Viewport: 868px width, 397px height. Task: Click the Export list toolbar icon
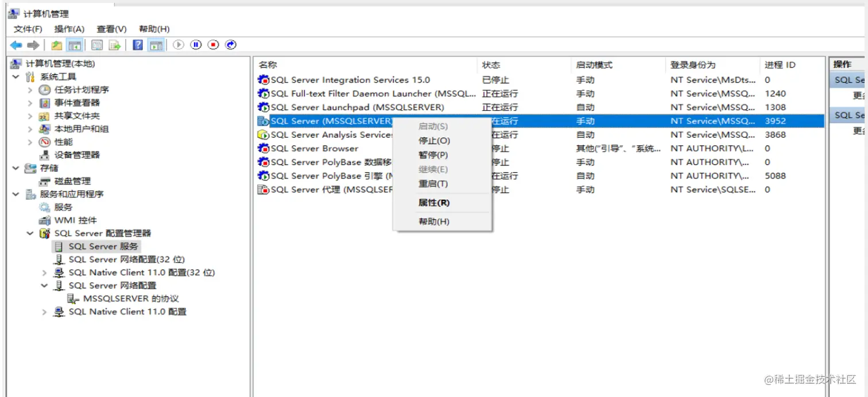pos(114,45)
